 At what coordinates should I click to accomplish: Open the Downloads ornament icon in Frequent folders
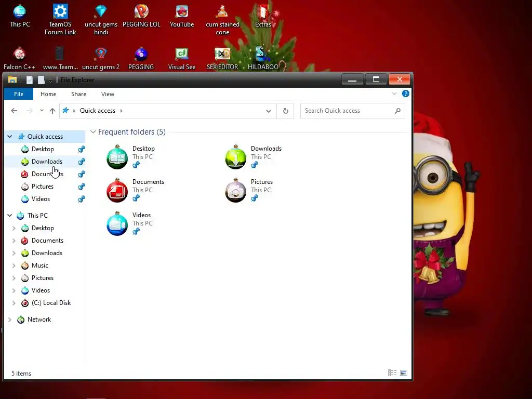pos(235,157)
